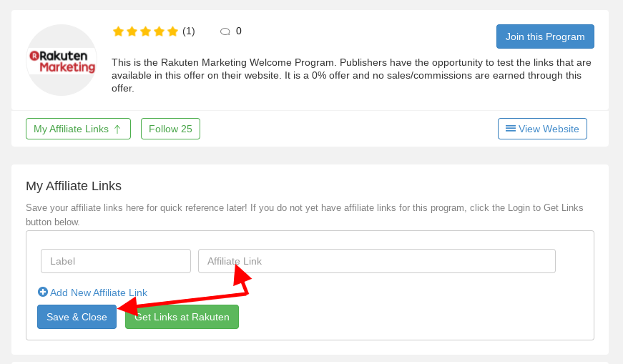The image size is (623, 364).
Task: Collapse My Affiliate Links section button
Action: (78, 129)
